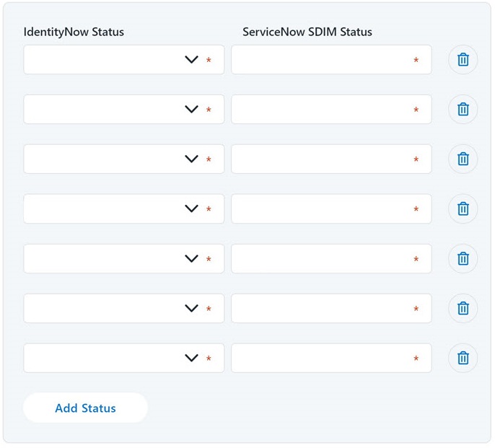Click the ServiceNow SDIM Status column label
This screenshot has width=495, height=448.
tap(307, 32)
